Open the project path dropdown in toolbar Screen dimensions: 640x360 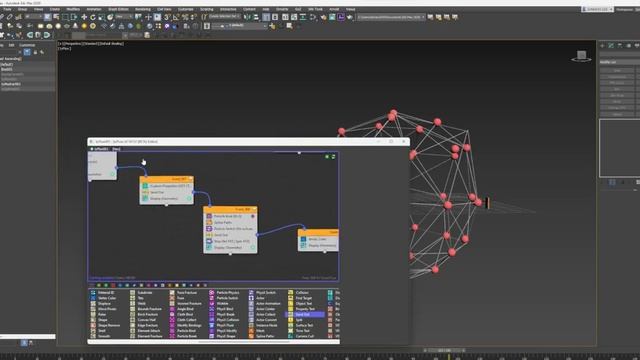[391, 17]
